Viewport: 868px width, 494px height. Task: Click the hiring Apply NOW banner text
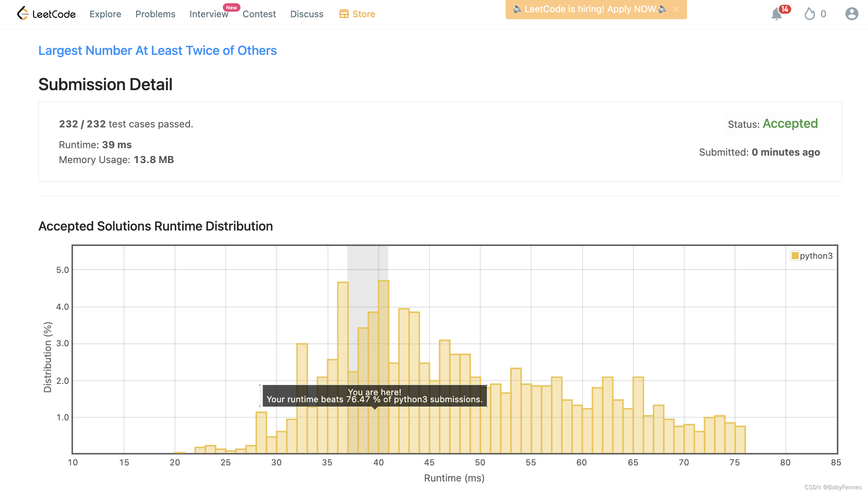[x=591, y=9]
